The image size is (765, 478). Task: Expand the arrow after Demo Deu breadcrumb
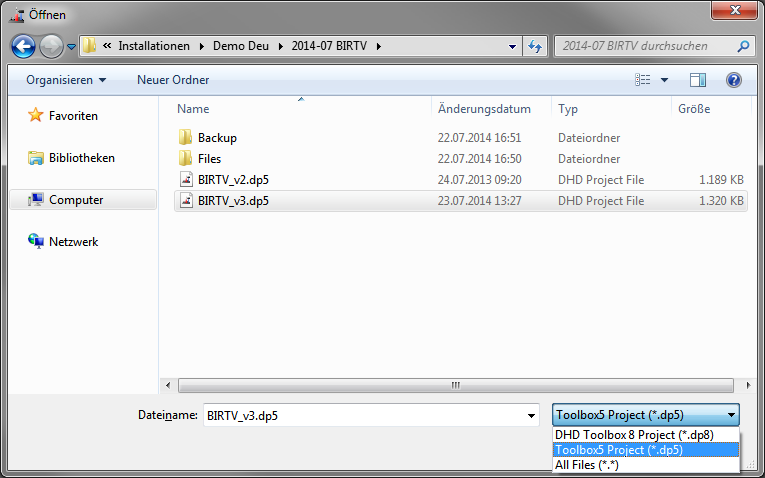(x=281, y=46)
